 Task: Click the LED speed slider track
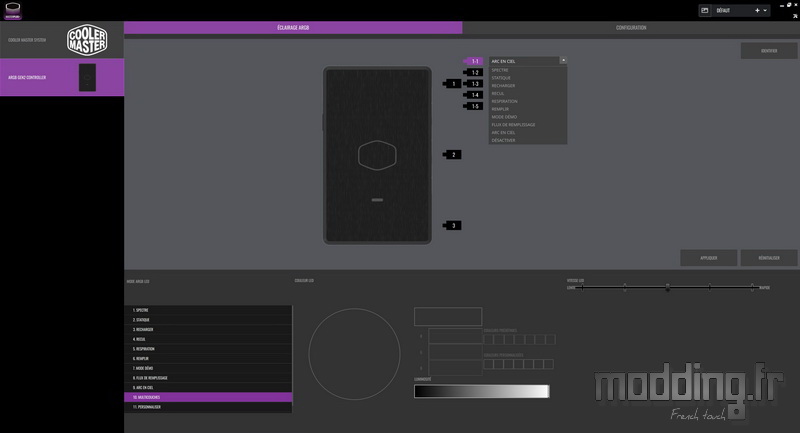pyautogui.click(x=667, y=288)
